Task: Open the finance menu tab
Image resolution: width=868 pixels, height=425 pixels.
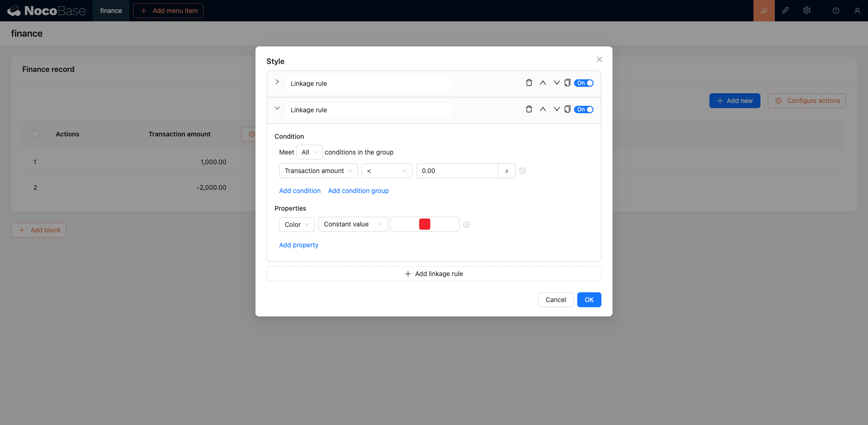Action: coord(111,11)
